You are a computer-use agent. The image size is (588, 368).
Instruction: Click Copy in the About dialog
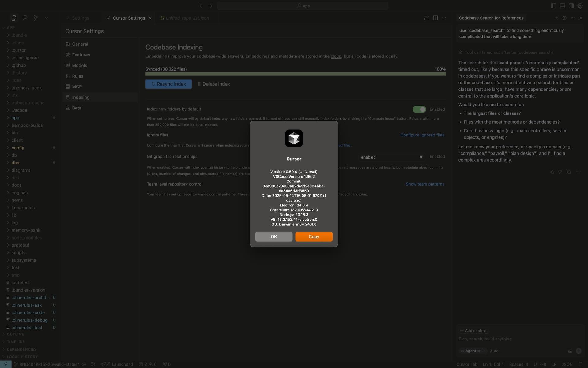point(314,237)
